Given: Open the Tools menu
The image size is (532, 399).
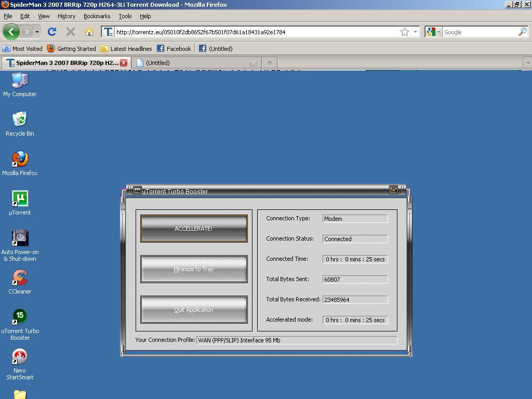Looking at the screenshot, I should 125,16.
